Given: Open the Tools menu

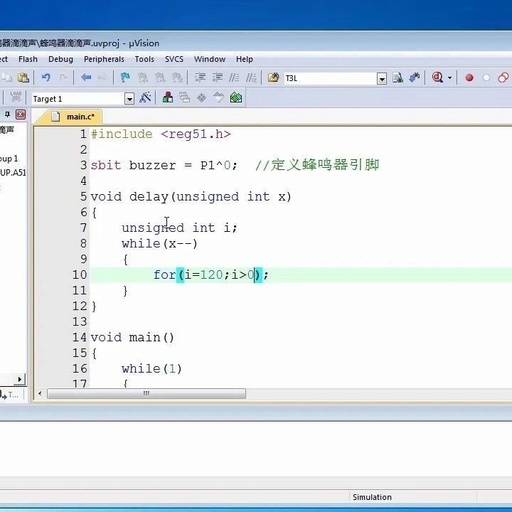Looking at the screenshot, I should [x=144, y=59].
